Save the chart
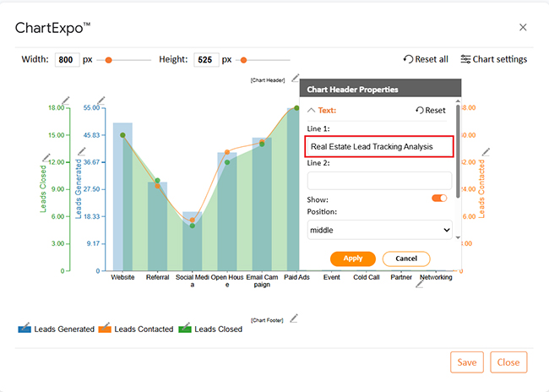Viewport: 549px width, 392px height. (467, 362)
